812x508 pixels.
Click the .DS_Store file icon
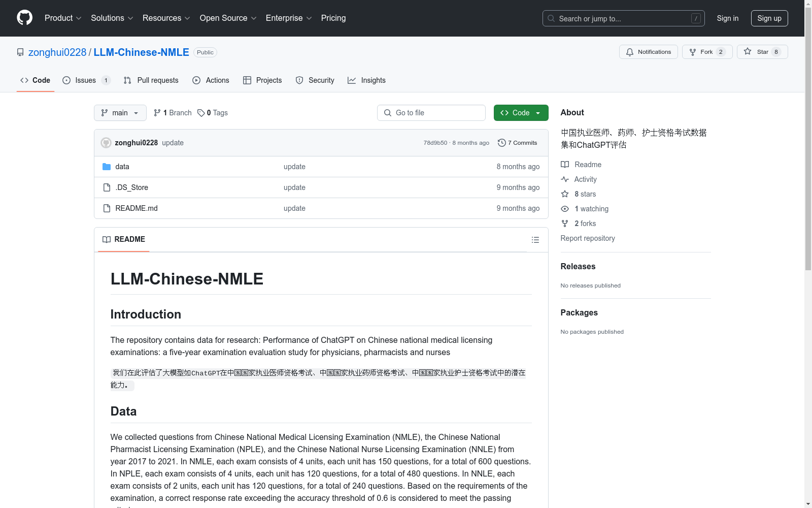[x=107, y=187]
